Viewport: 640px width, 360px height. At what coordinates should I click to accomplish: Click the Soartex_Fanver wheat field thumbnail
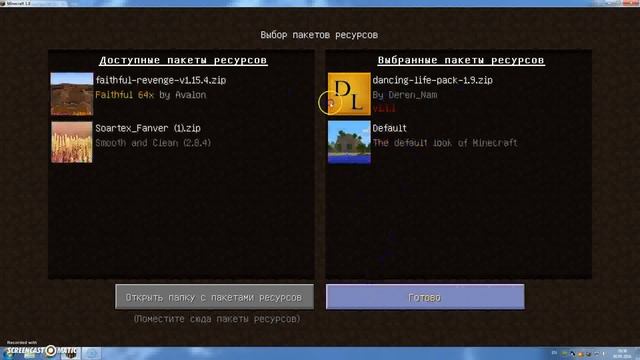pos(72,142)
